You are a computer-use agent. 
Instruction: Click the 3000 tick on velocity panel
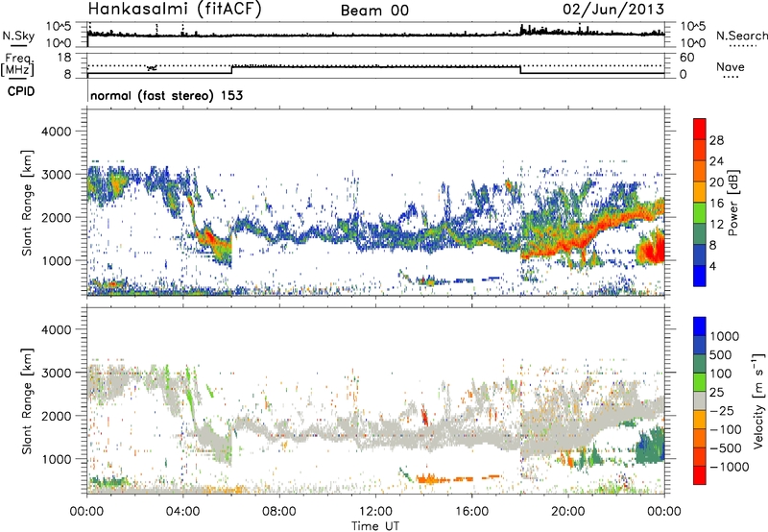coord(56,373)
